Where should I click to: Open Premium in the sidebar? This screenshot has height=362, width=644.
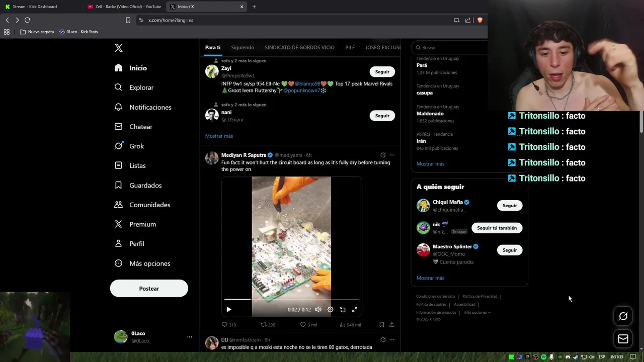coord(135,224)
